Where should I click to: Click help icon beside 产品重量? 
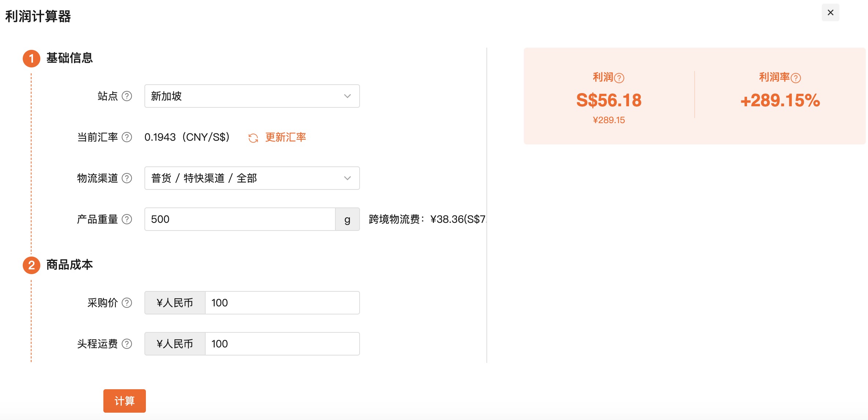(127, 219)
